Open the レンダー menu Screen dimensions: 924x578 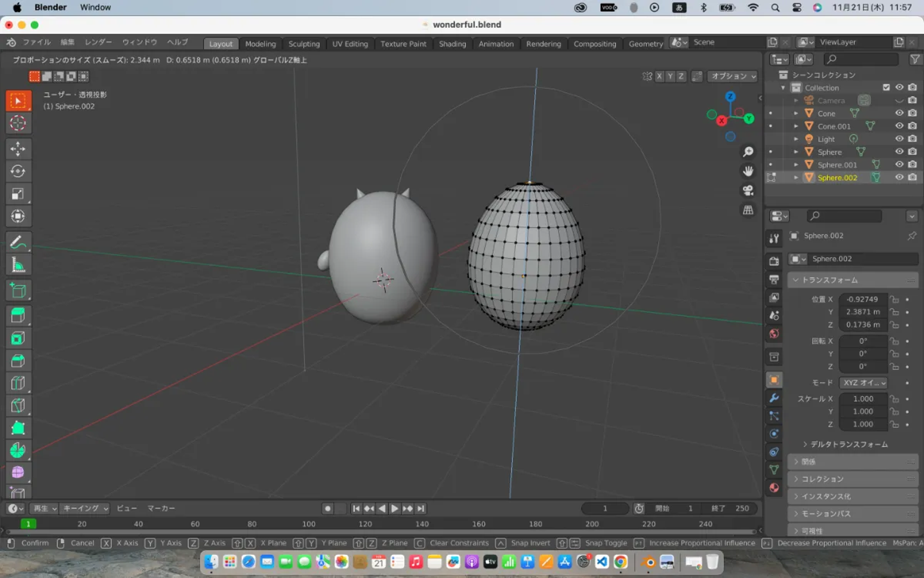(x=98, y=42)
